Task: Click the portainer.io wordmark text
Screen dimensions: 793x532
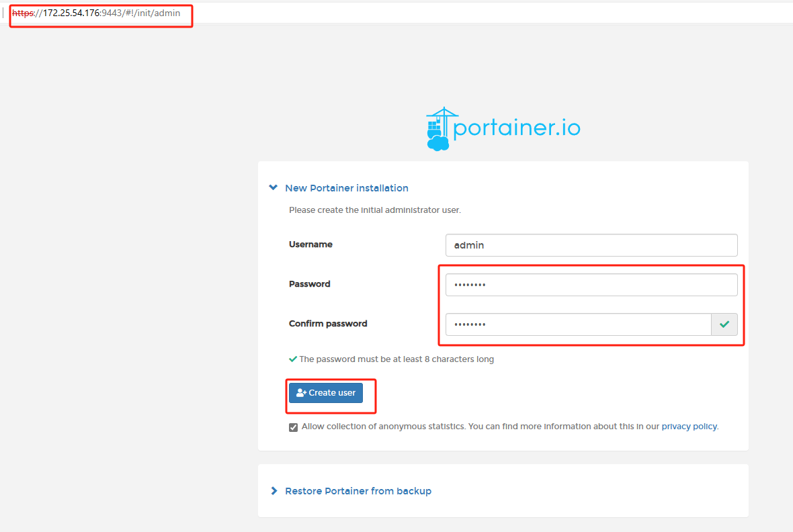Action: pyautogui.click(x=517, y=128)
